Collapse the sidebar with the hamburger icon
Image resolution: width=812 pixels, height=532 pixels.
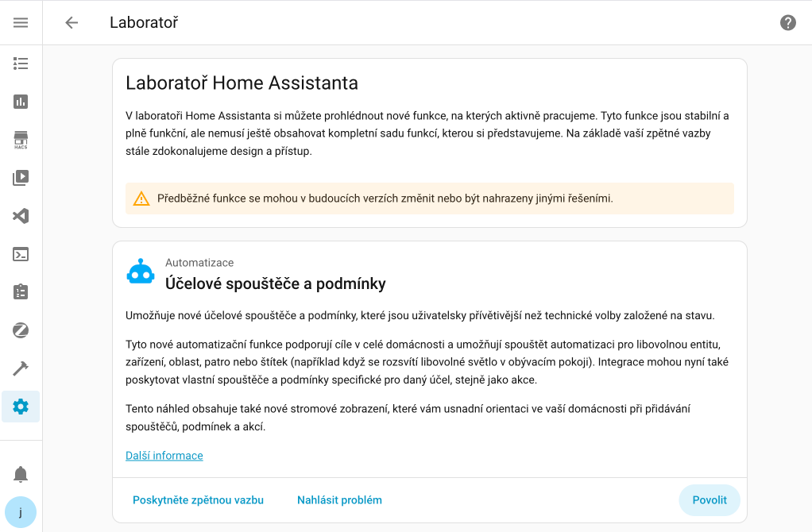[20, 22]
